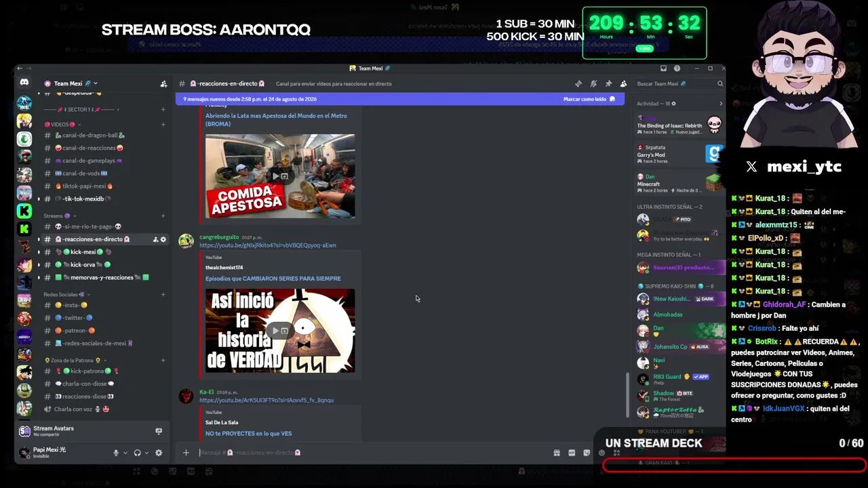Viewport: 868px width, 488px height.
Task: Open the GIF picker in message bar
Action: 572,453
